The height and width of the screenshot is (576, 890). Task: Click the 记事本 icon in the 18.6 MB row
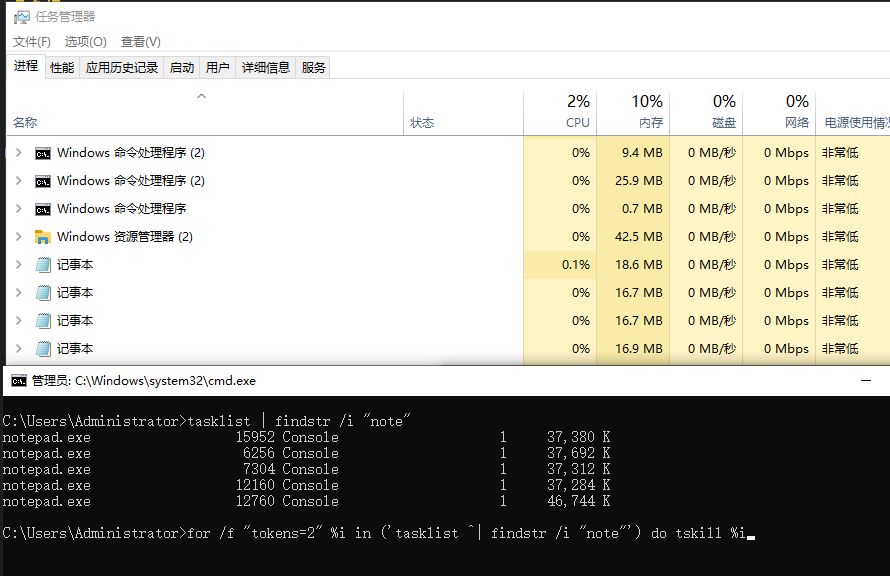[43, 265]
